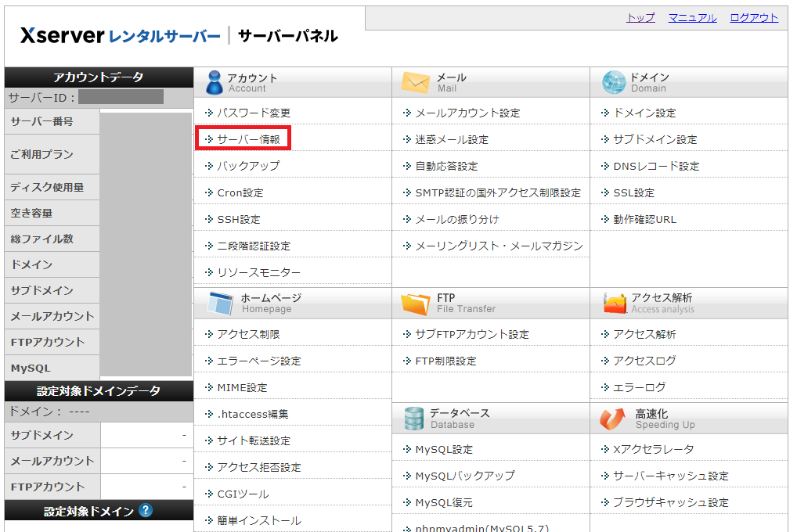Open the マニュアル link
Image resolution: width=797 pixels, height=532 pixels.
pyautogui.click(x=692, y=18)
